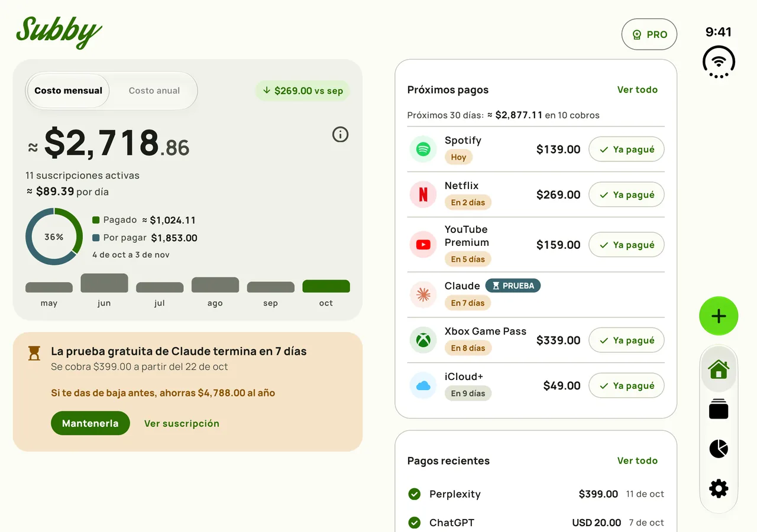
Task: Mark Netflix as Ya pagué
Action: click(x=626, y=194)
